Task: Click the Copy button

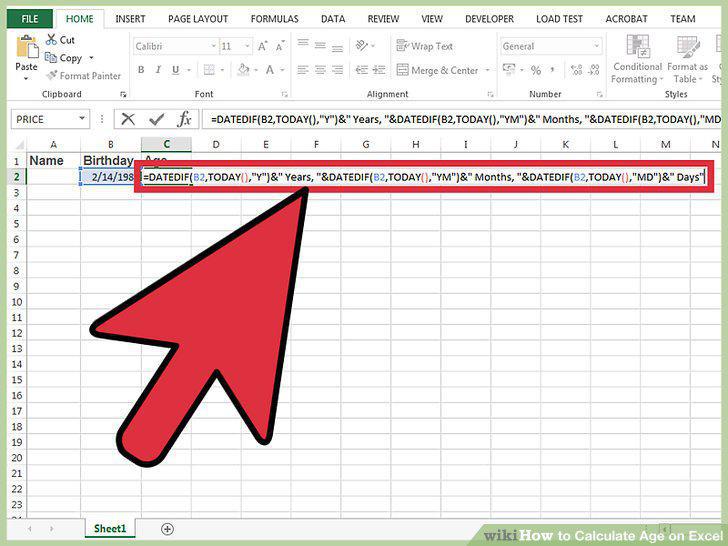Action: [64, 58]
